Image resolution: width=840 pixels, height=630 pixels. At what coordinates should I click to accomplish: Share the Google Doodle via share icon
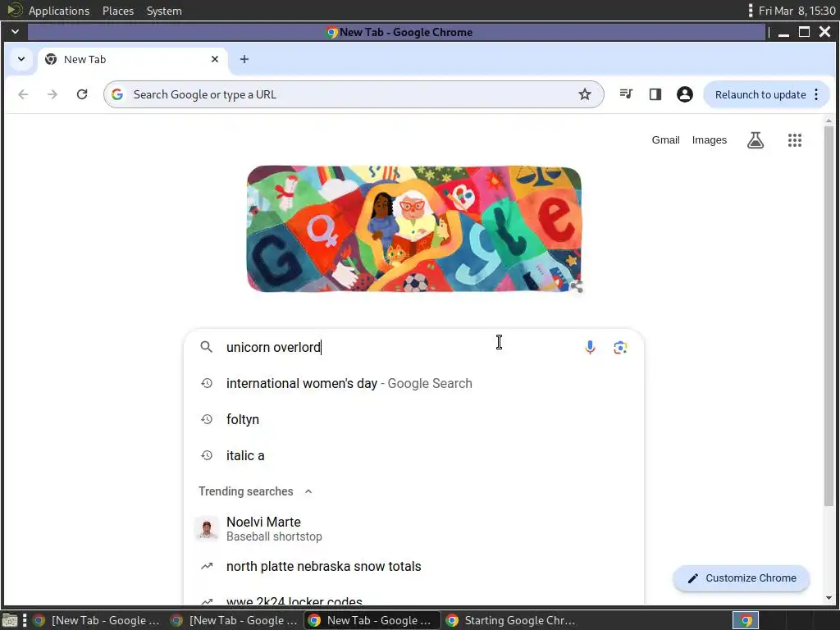577,286
